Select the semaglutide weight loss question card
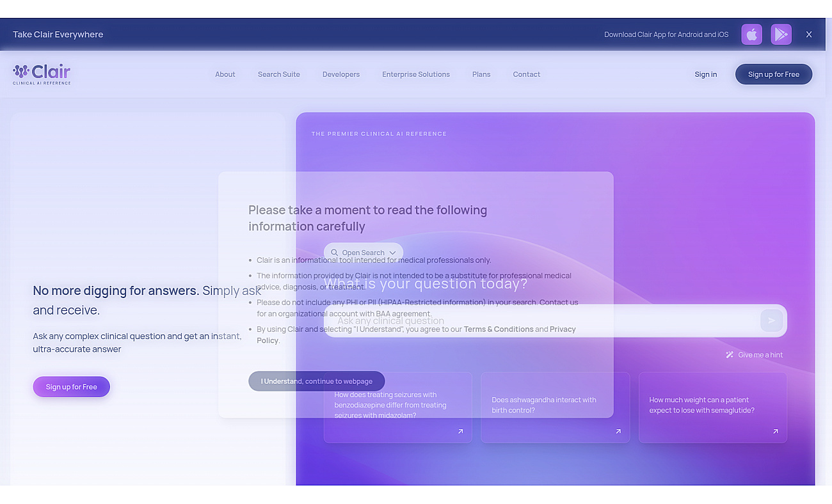 [x=713, y=407]
